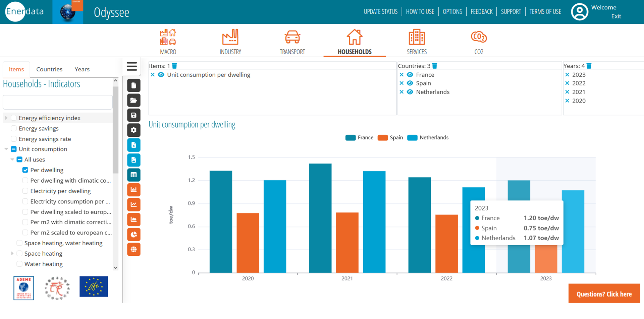The image size is (644, 319).
Task: Expand the Space heating tree node
Action: pos(12,254)
